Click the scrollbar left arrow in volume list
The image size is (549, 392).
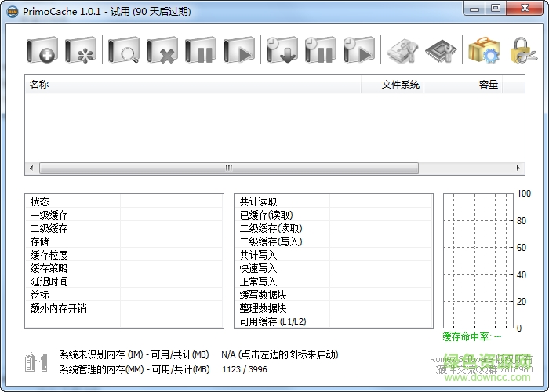(x=31, y=168)
